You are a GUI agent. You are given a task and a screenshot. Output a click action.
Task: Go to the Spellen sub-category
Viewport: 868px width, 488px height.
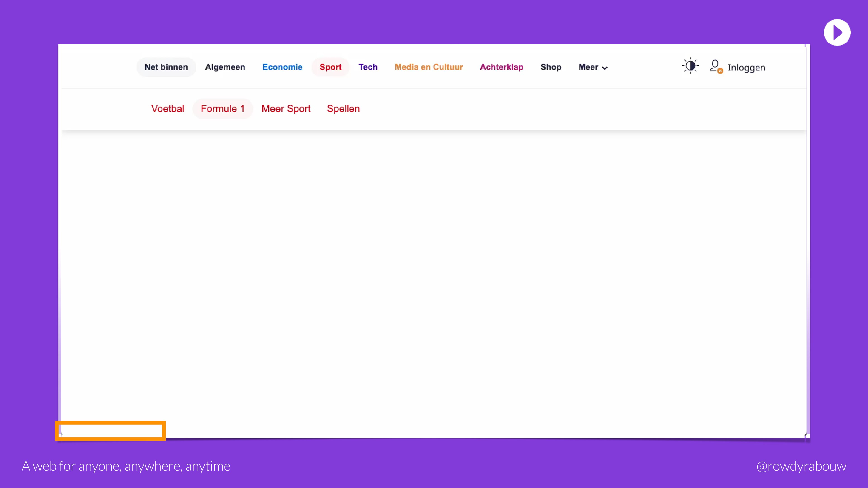[343, 108]
